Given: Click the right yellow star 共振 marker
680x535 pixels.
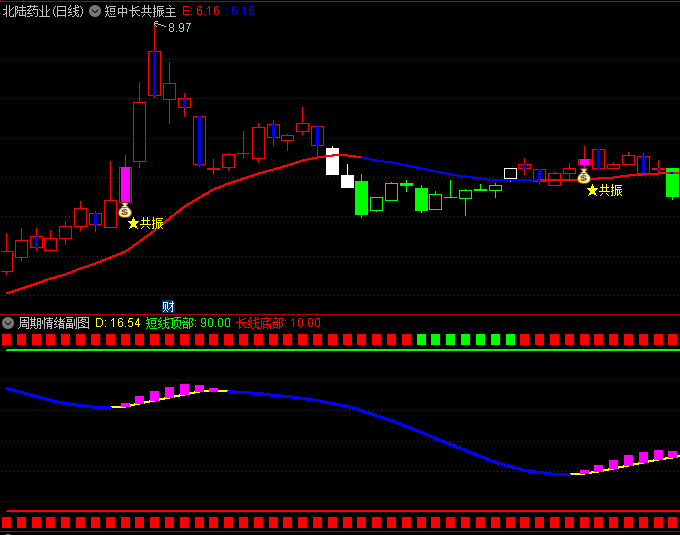Looking at the screenshot, I should pyautogui.click(x=605, y=190).
